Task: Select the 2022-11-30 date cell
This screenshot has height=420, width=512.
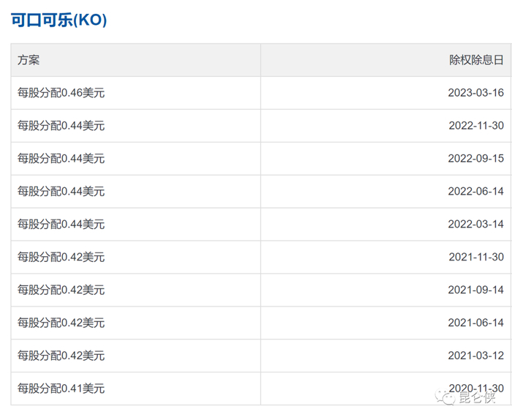Action: click(475, 126)
